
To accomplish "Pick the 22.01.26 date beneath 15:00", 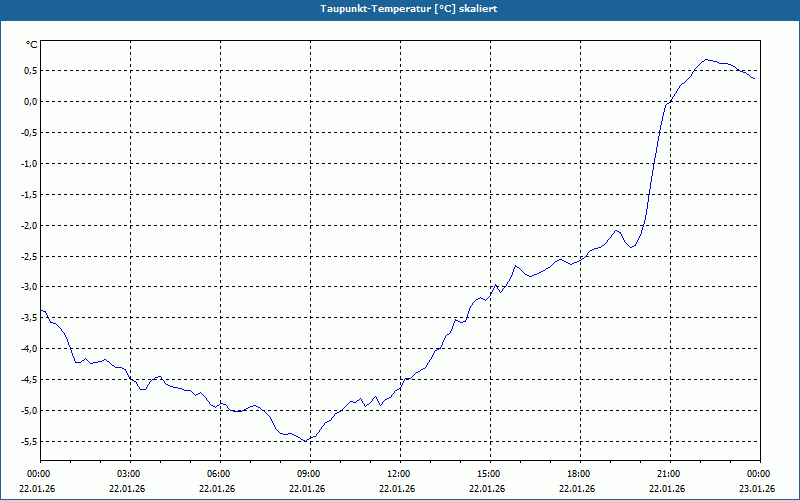I will tap(487, 489).
